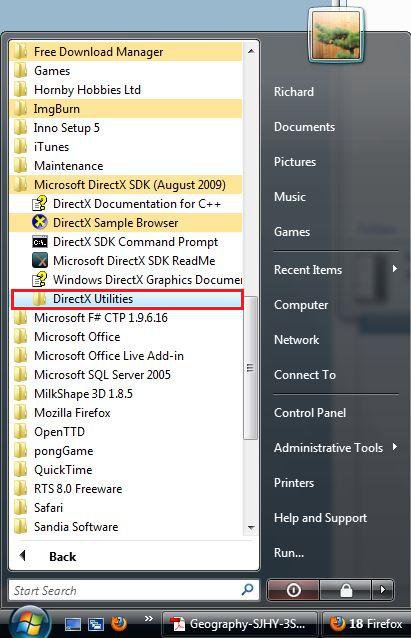Click Switch between windows quick launch icon

point(96,624)
